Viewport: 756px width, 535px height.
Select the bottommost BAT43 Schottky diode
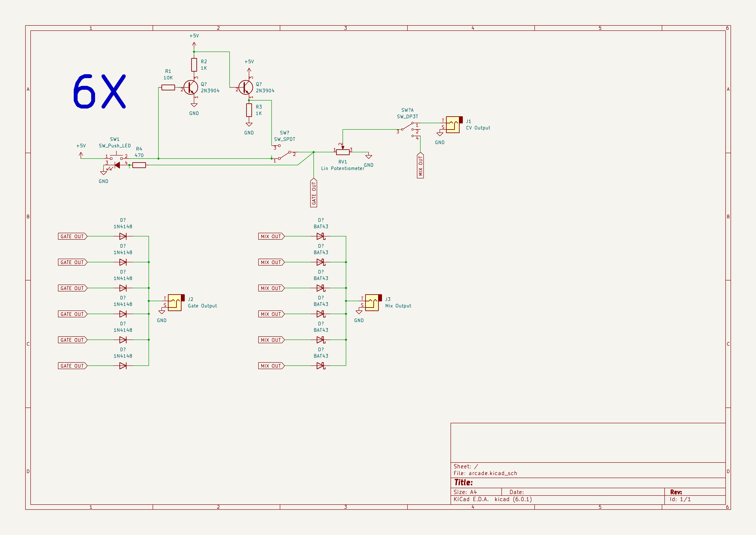[320, 366]
